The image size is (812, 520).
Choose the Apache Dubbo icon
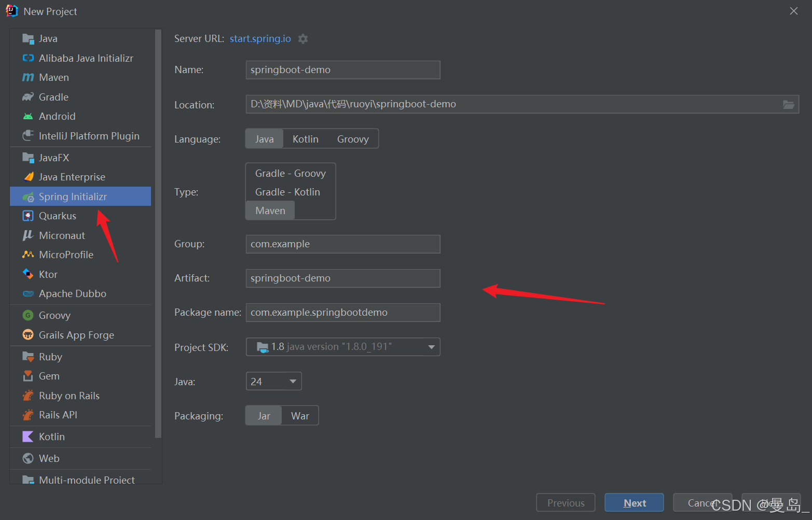coord(28,293)
